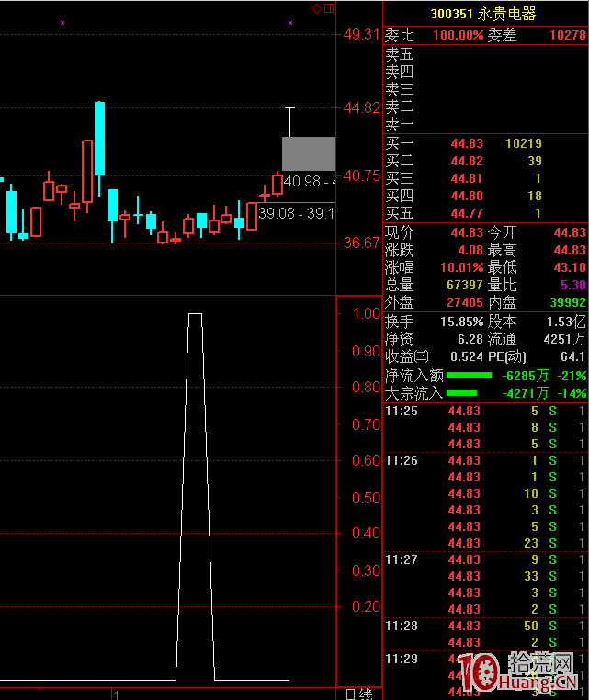Click 净流入额 amount -6285万
Viewport: 589px width, 700px height.
(x=526, y=376)
